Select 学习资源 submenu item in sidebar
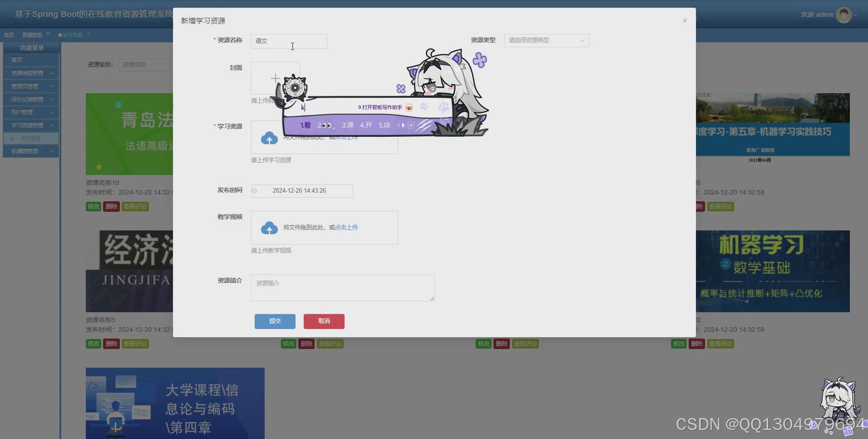Screen dimensions: 868x439 (x=31, y=138)
